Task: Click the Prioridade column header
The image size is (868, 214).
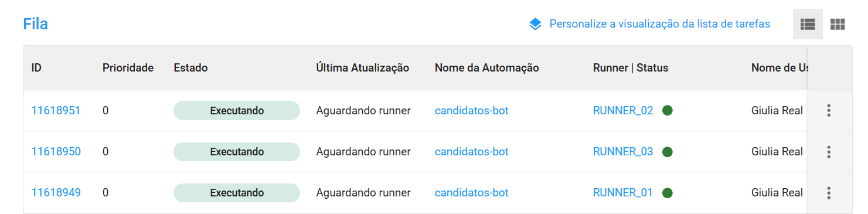Action: coord(128,68)
